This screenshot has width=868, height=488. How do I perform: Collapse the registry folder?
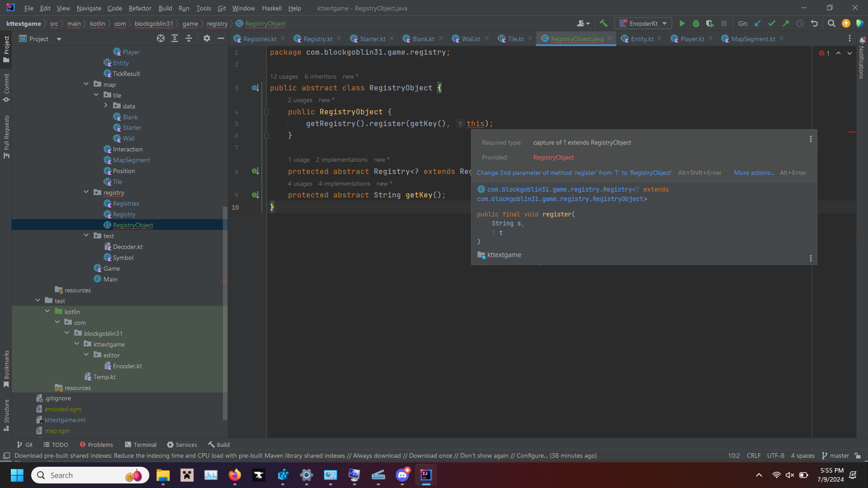86,192
